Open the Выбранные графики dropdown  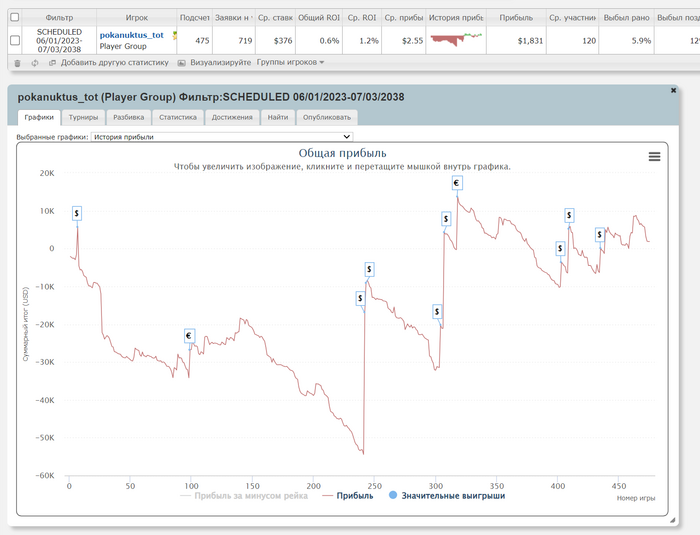click(222, 137)
